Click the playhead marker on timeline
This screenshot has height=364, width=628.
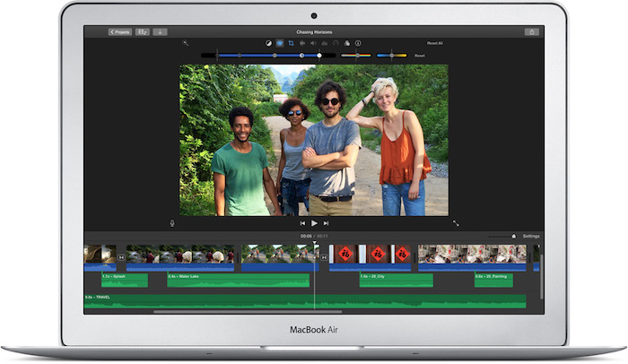pyautogui.click(x=314, y=243)
